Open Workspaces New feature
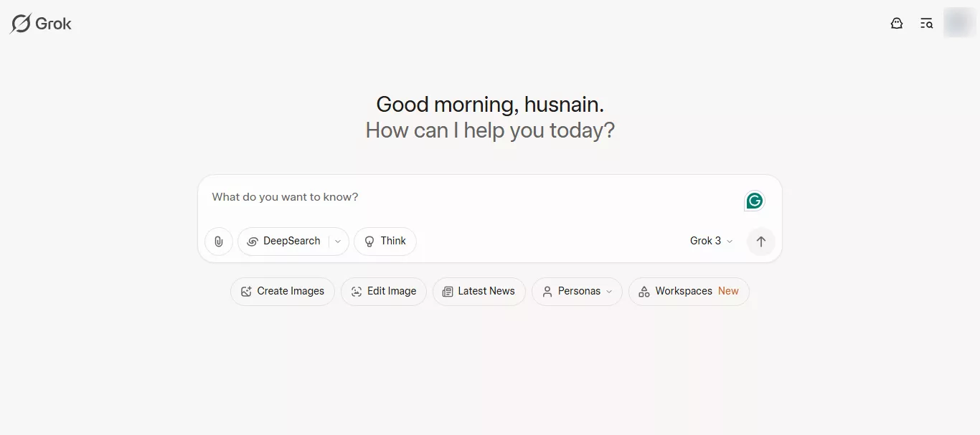This screenshot has width=980, height=435. point(689,292)
